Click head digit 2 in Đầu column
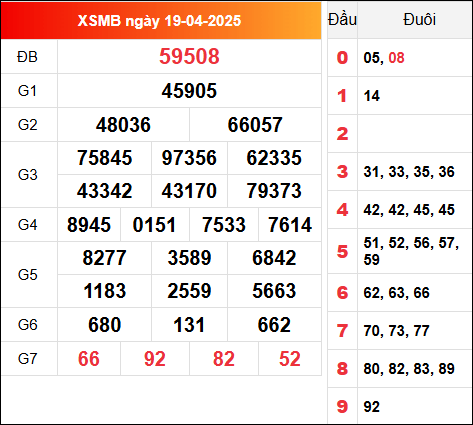 [x=342, y=134]
